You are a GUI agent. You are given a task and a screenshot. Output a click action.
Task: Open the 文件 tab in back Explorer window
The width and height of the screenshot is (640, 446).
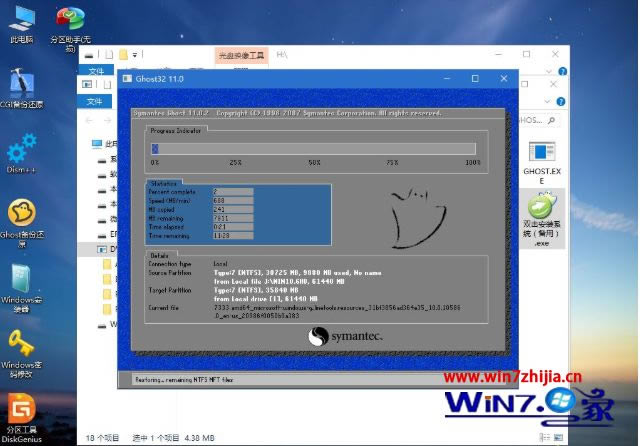pos(96,71)
